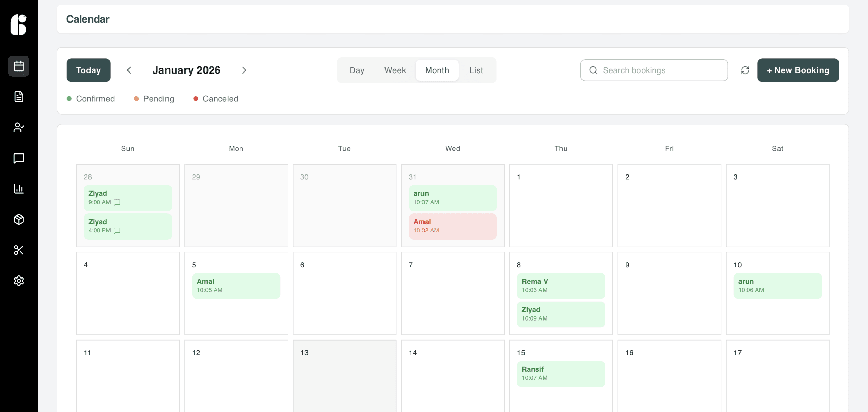Open the services scissors sidebar icon
Screen dimensions: 868x412
tap(19, 250)
